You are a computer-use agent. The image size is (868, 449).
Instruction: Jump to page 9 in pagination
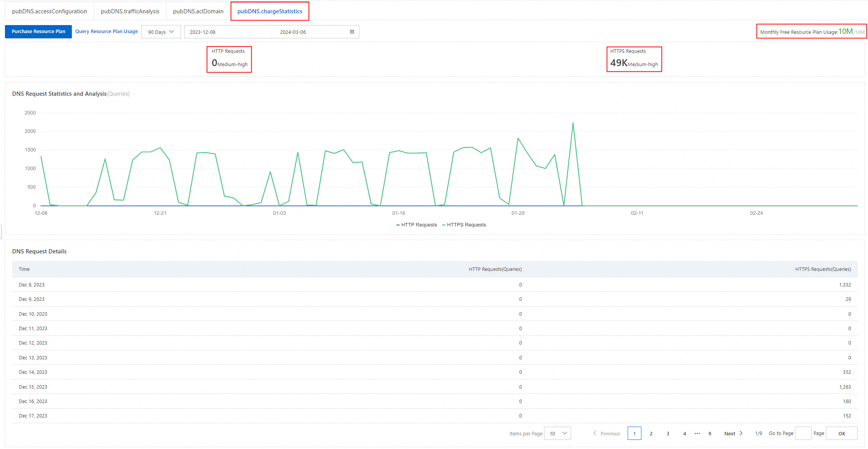click(709, 433)
